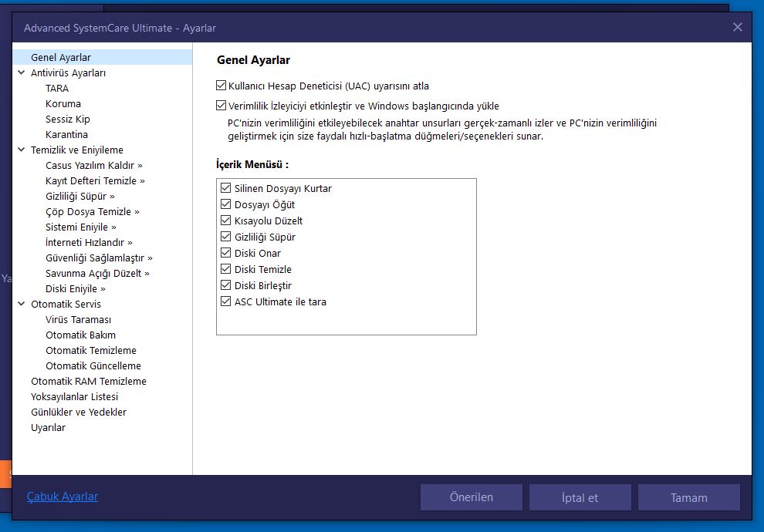This screenshot has width=764, height=532.
Task: Collapse the Temizlik ve Eniyileme tree arrow
Action: point(22,150)
